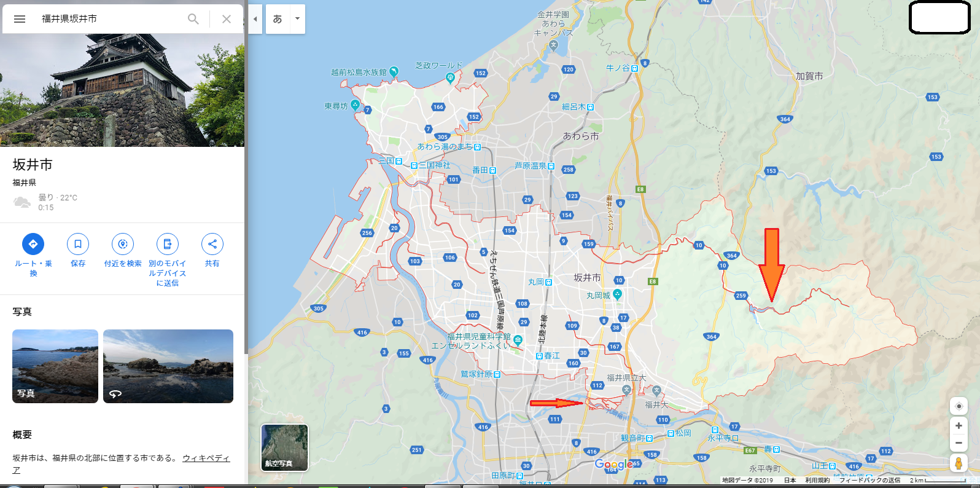
Task: Click the ルート・乗換 directions icon
Action: pos(33,244)
